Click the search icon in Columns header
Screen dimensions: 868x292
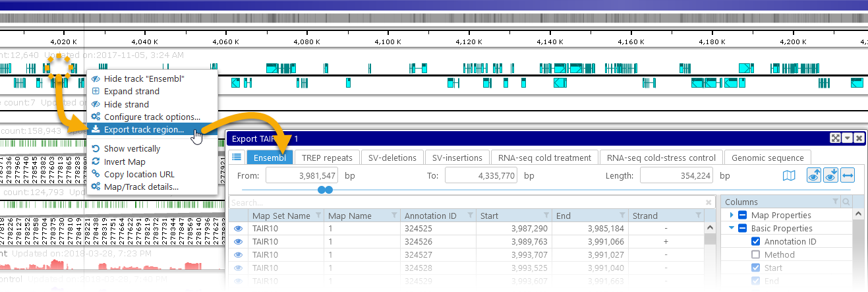846,202
